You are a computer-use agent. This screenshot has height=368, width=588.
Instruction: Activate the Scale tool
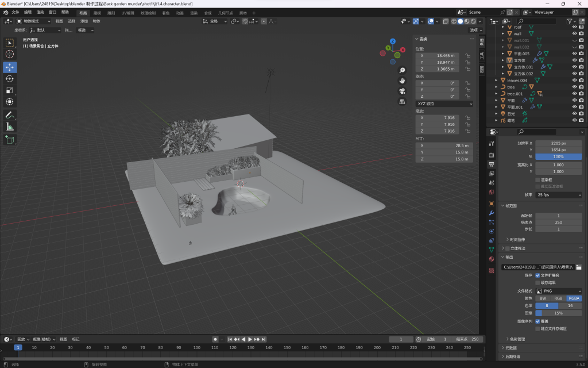10,90
